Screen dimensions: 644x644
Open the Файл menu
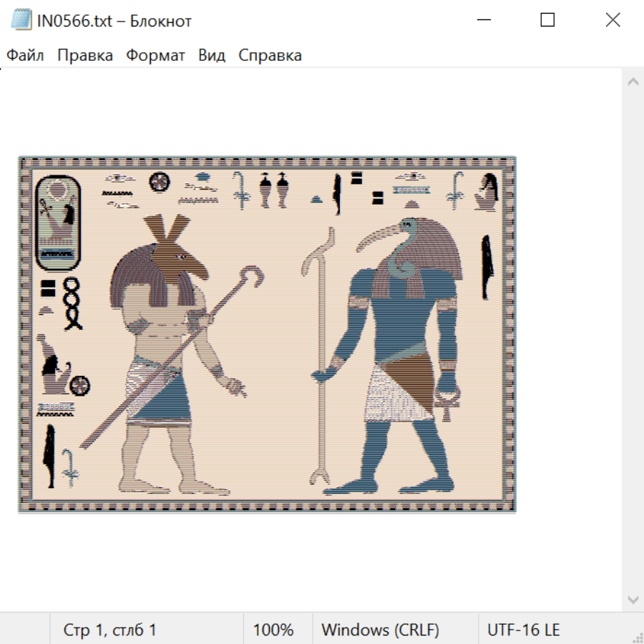tap(25, 56)
